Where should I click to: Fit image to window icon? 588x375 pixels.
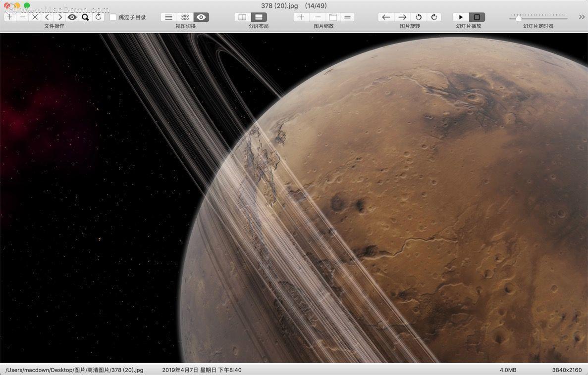pos(333,17)
